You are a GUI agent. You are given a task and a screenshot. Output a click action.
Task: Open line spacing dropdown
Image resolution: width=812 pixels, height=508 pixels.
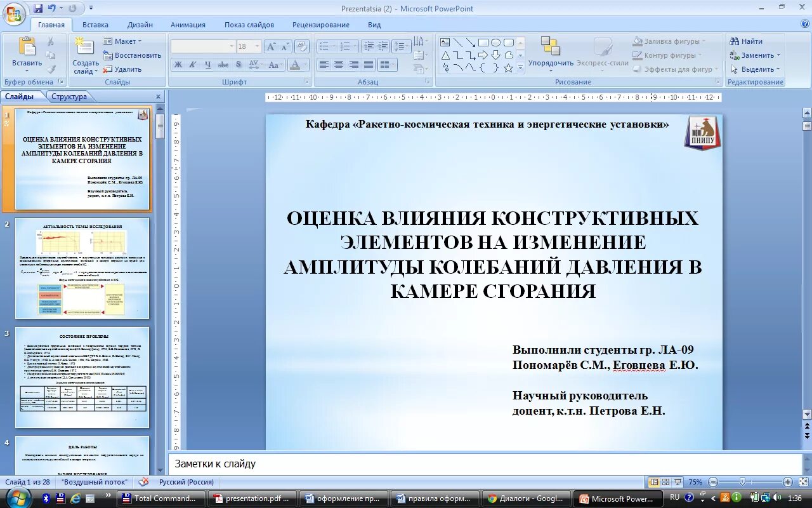coord(402,46)
